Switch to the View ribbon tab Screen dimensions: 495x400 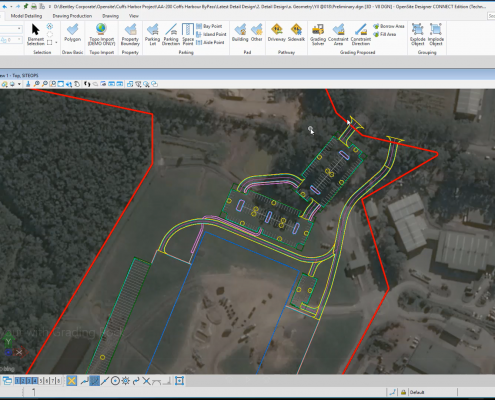click(x=134, y=16)
